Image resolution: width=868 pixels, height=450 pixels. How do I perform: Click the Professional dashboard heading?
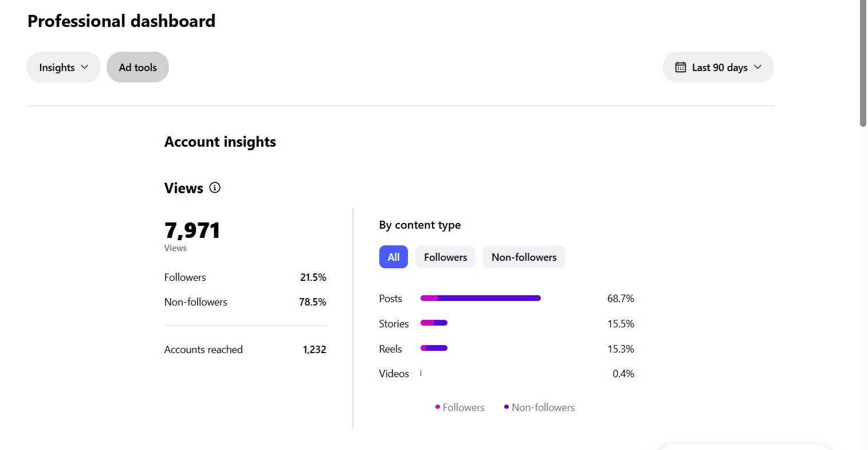coord(121,21)
